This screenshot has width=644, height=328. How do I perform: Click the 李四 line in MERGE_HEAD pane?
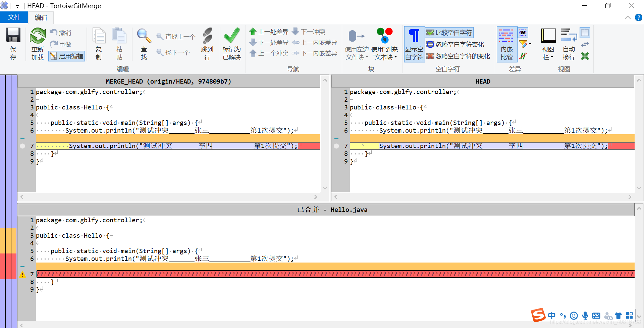point(178,146)
